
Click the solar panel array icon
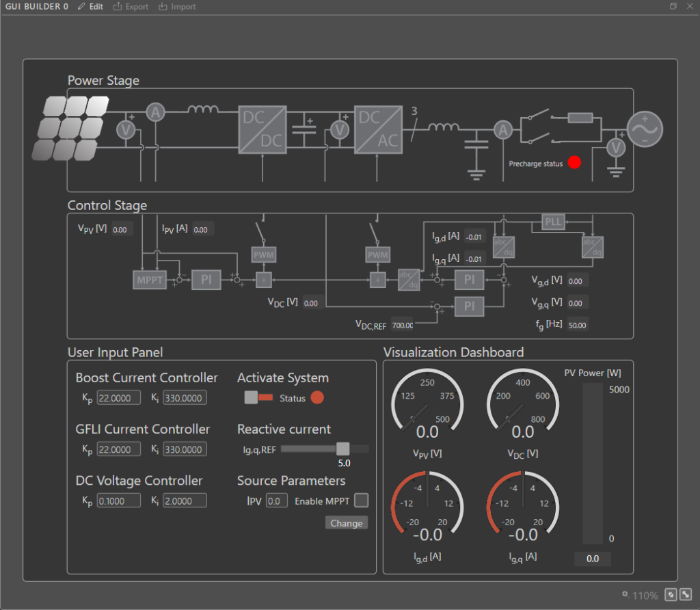72,127
